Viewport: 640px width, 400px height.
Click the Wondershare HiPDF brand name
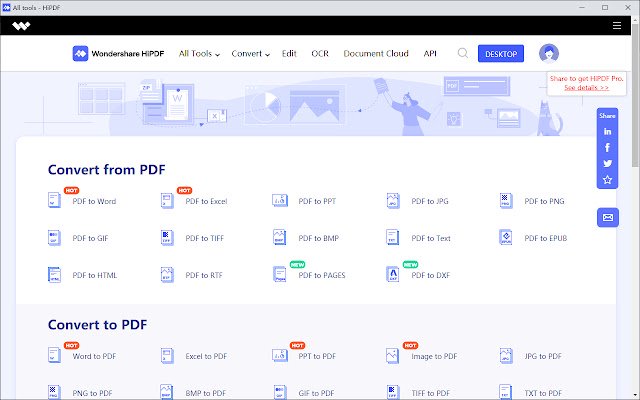click(128, 53)
